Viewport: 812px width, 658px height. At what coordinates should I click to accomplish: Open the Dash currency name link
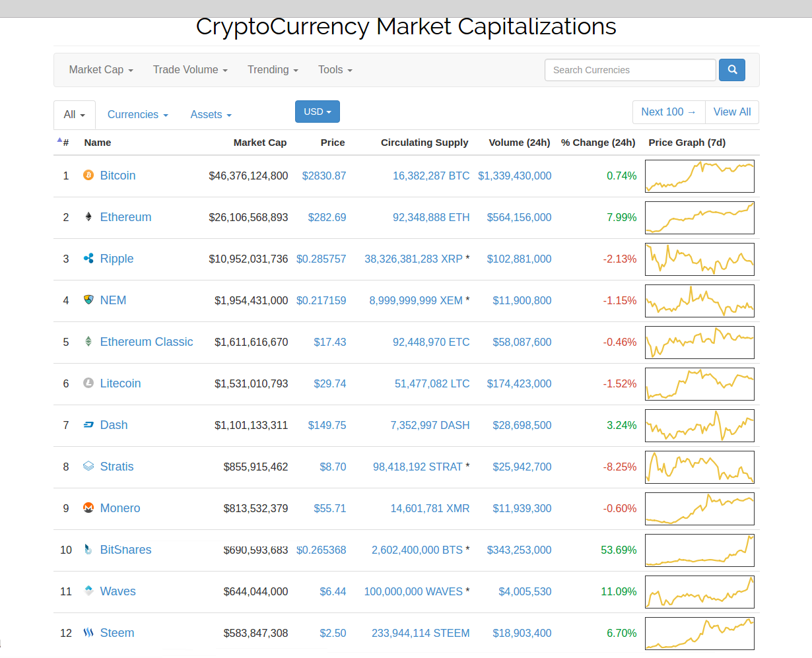[x=114, y=425]
